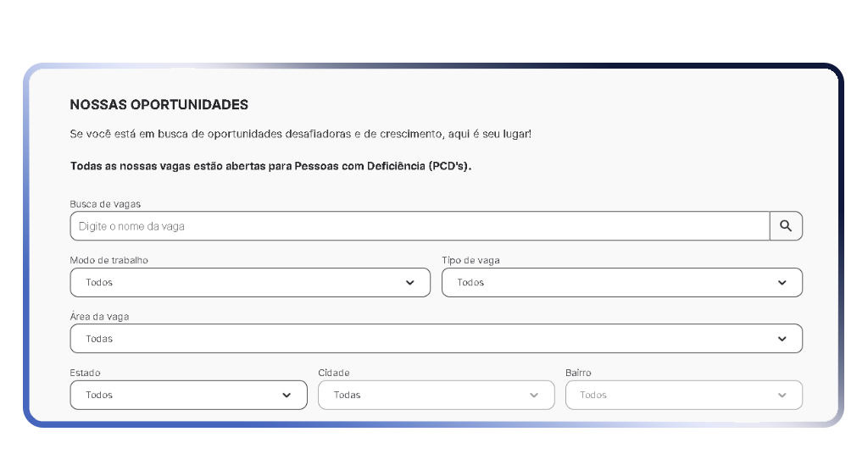Click the 'Área da vaga' label text

point(99,317)
